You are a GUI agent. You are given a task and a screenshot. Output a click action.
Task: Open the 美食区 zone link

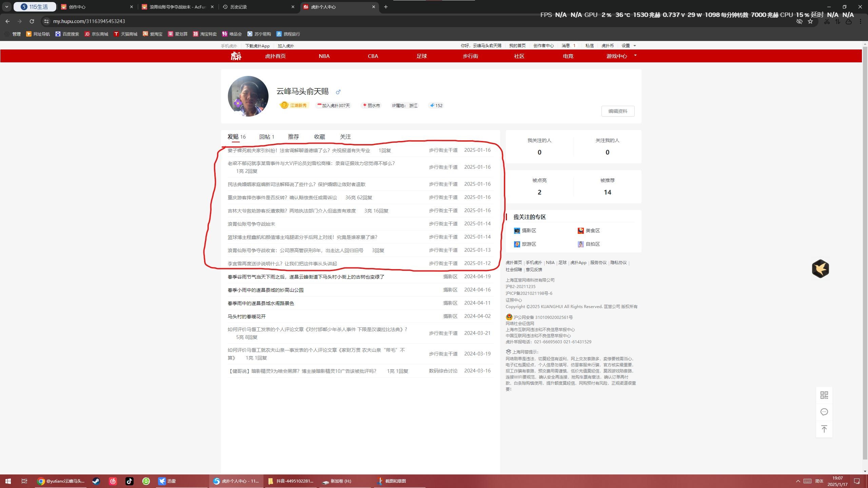(592, 231)
